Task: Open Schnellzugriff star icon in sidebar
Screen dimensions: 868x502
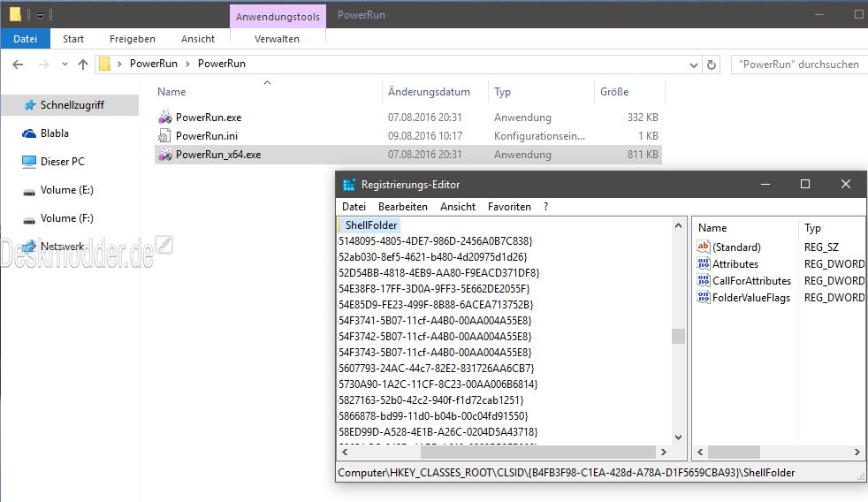Action: point(30,104)
